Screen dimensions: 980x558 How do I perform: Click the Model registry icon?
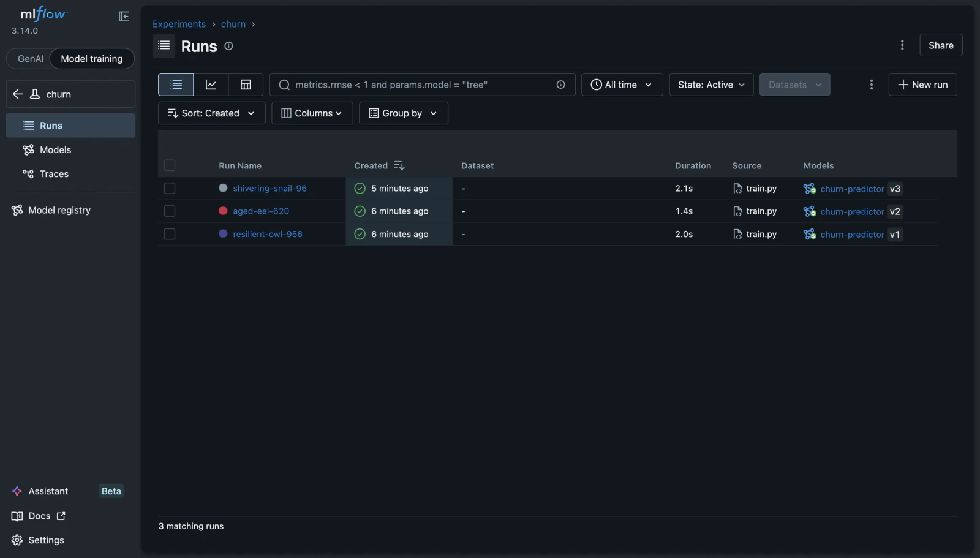tap(17, 210)
